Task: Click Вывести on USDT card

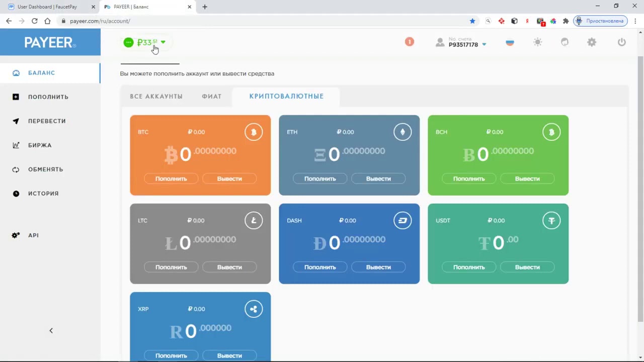Action: [527, 267]
